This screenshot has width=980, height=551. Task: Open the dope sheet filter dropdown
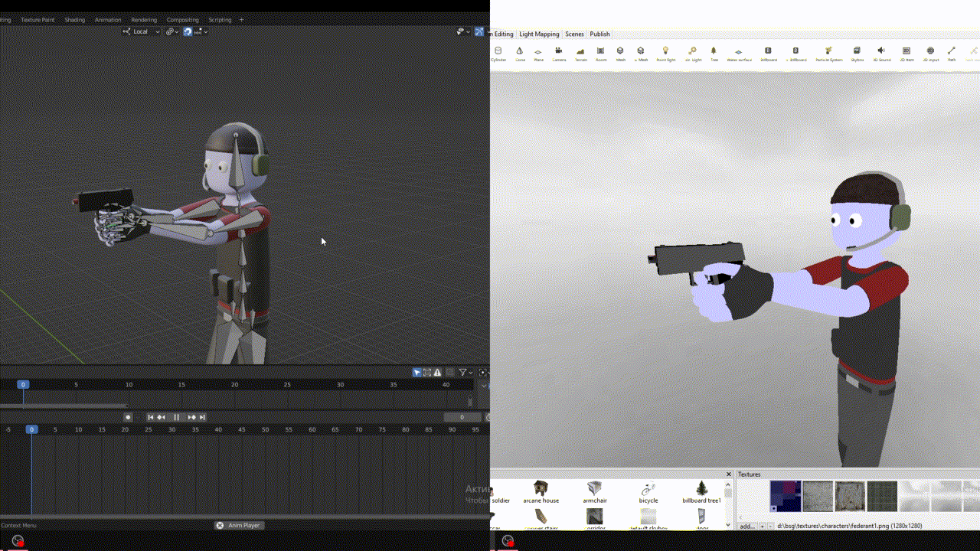coord(465,373)
